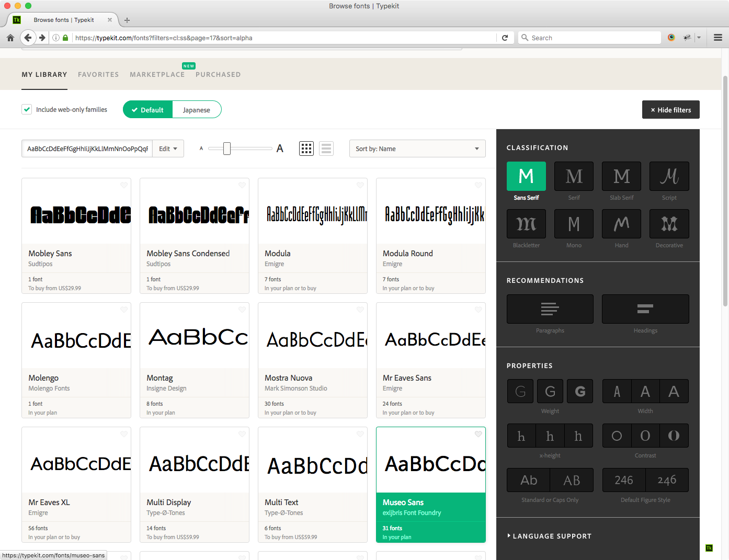Favorite the Museo Sans font
This screenshot has height=560, width=729.
coord(479,434)
